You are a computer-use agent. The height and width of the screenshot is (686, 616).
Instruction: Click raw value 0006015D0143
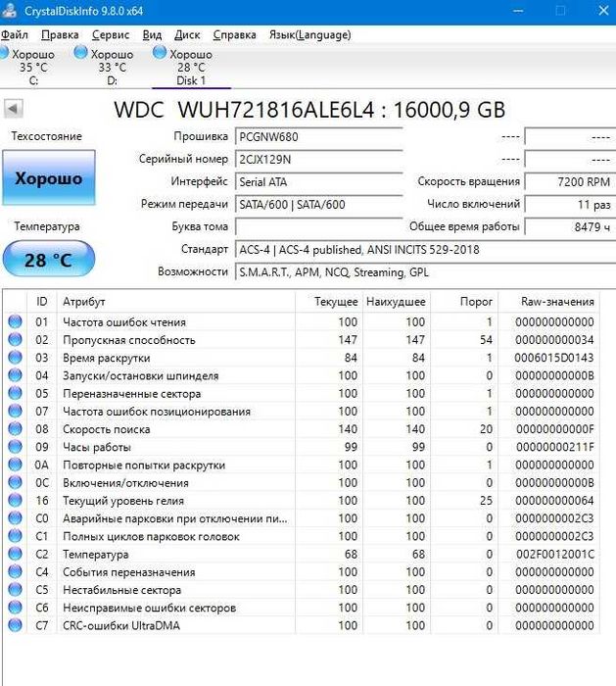554,358
